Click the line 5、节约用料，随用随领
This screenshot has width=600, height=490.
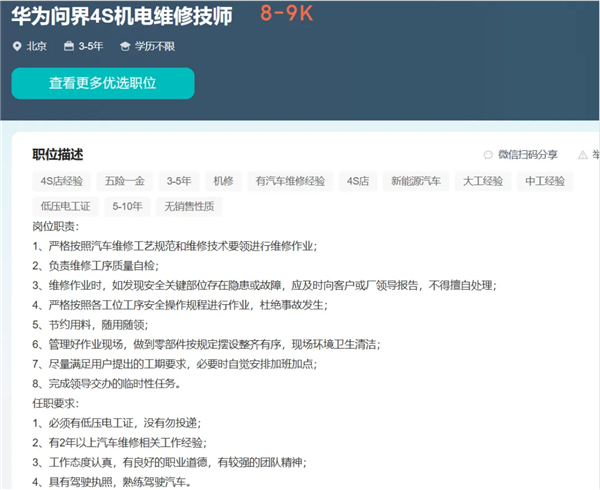[x=90, y=325]
